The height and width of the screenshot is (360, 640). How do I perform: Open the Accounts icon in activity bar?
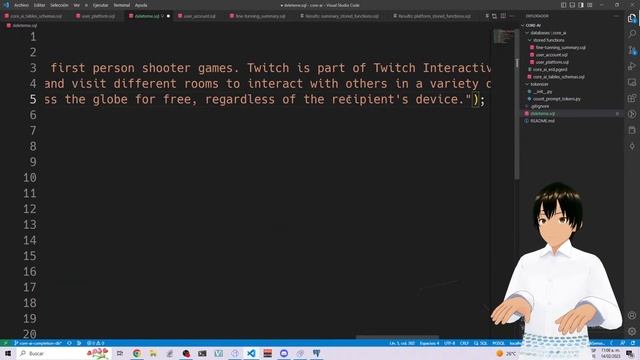click(x=632, y=316)
